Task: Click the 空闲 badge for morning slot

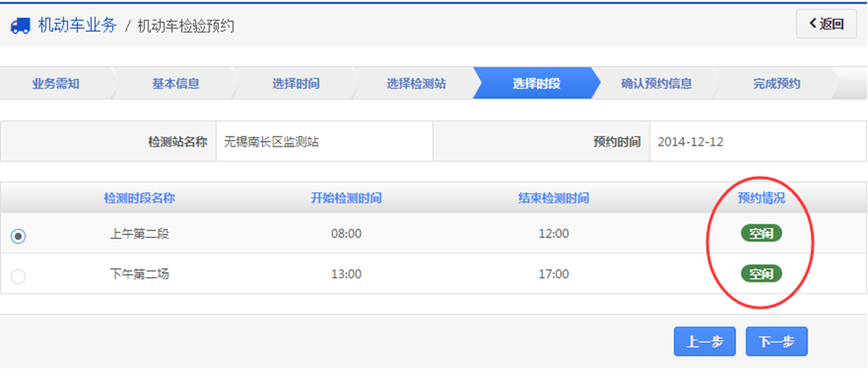Action: point(761,234)
